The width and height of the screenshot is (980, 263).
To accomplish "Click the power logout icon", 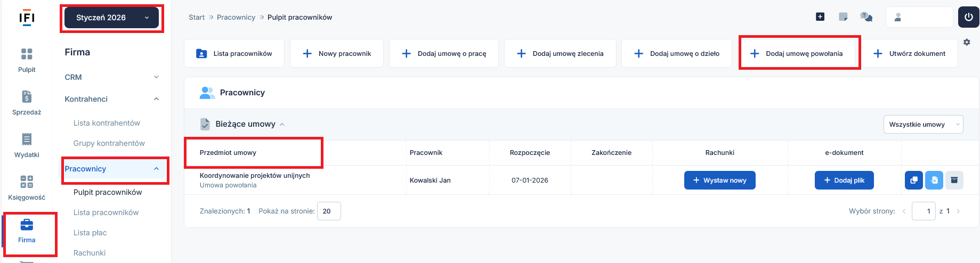I will coord(968,17).
